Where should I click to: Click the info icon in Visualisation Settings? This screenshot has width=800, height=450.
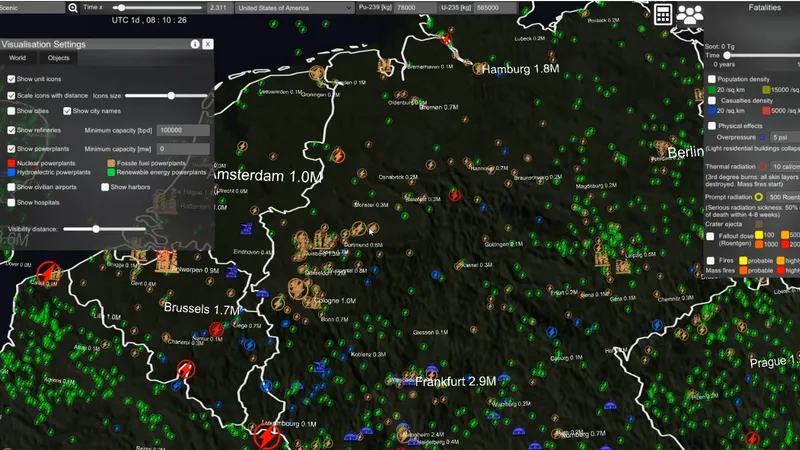coord(195,44)
